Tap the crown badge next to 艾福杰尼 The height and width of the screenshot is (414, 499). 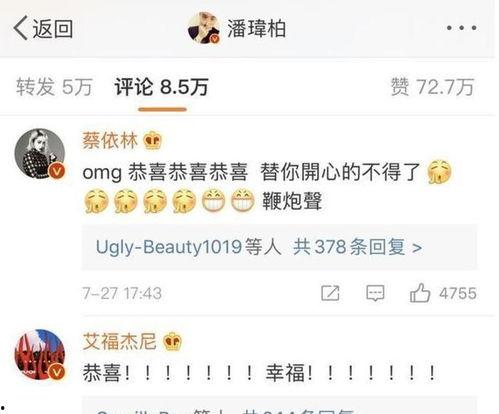click(x=172, y=342)
